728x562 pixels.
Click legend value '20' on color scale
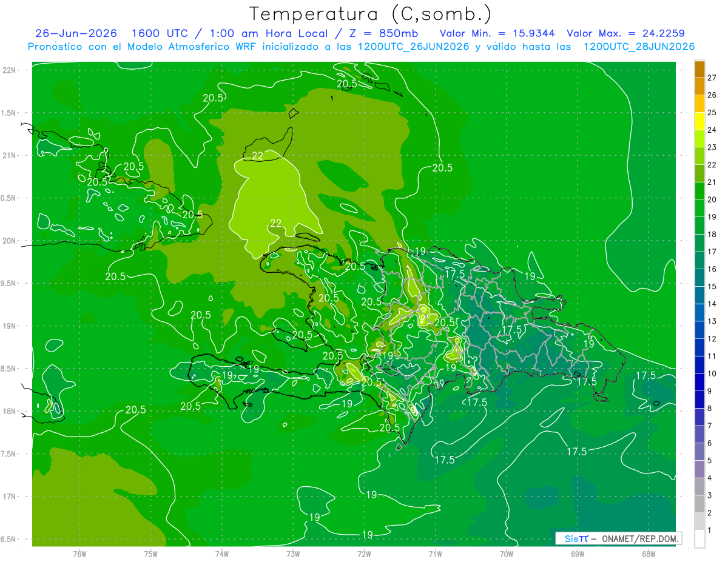point(712,199)
